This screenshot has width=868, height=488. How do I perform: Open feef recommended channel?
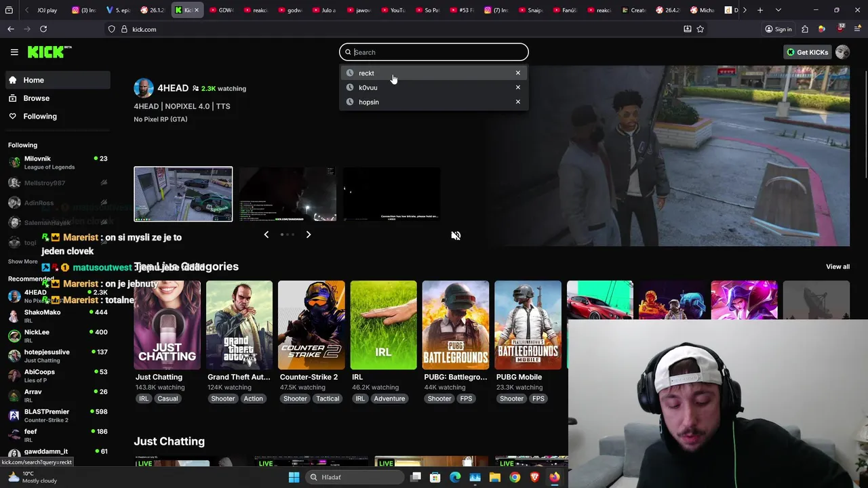58,435
